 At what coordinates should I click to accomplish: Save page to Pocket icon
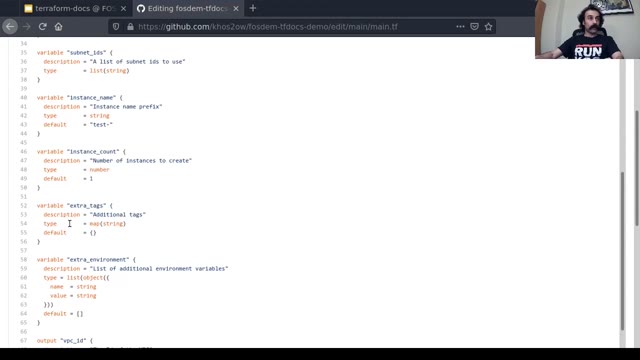[474, 27]
